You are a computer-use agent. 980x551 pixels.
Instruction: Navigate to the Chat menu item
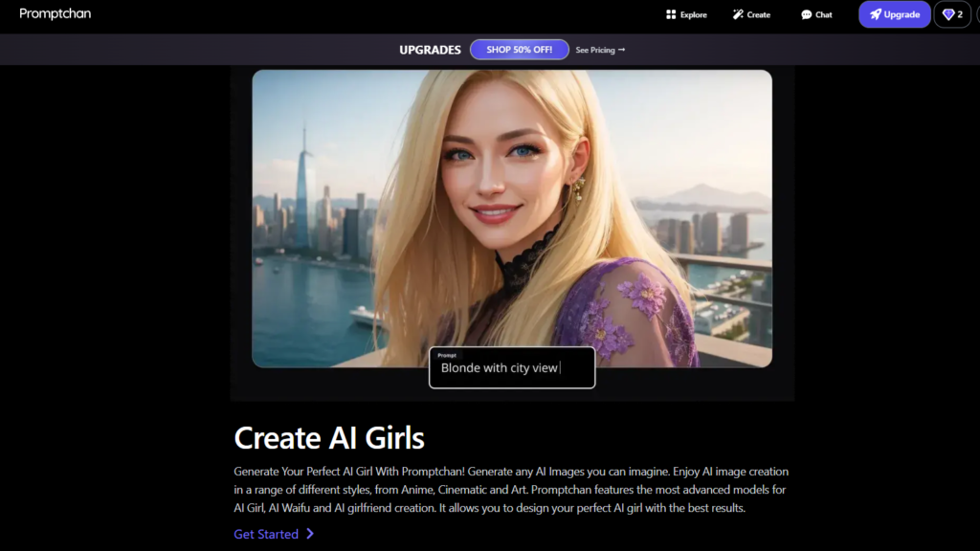pyautogui.click(x=816, y=14)
